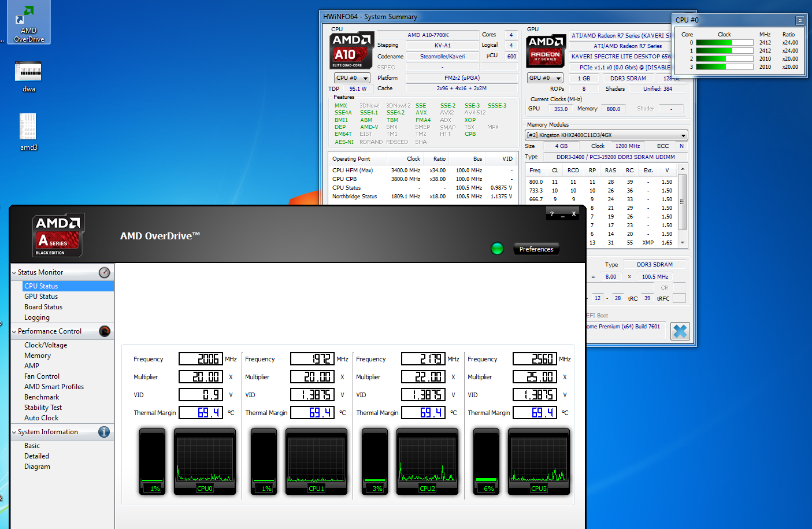Open the Auto Clock page

tap(41, 418)
